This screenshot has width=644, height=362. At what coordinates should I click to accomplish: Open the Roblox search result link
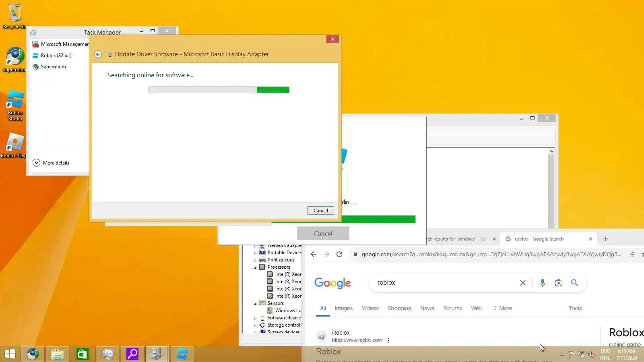(328, 352)
